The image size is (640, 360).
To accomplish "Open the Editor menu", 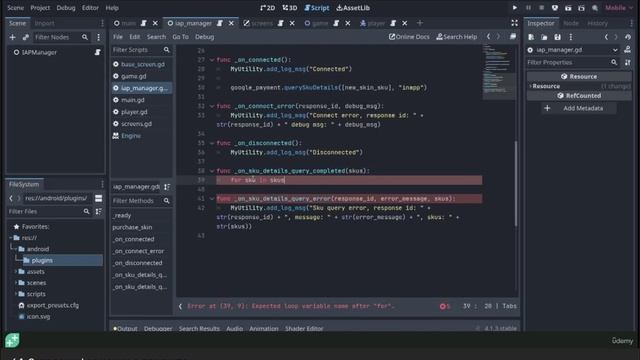I will (90, 8).
